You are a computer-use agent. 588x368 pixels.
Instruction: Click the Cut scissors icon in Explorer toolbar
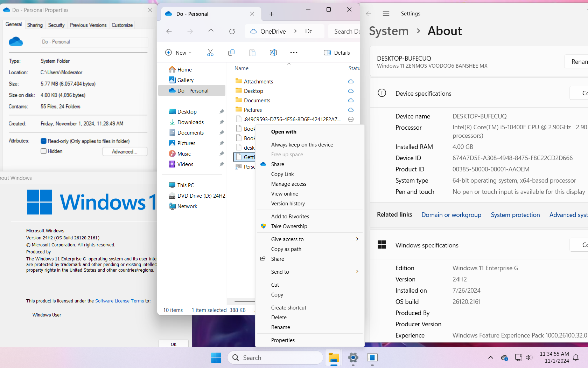(x=210, y=53)
